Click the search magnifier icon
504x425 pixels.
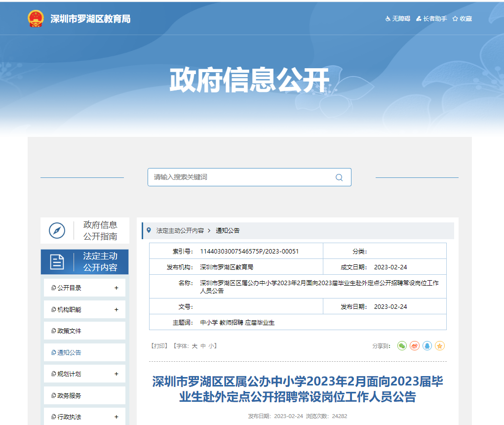point(339,177)
